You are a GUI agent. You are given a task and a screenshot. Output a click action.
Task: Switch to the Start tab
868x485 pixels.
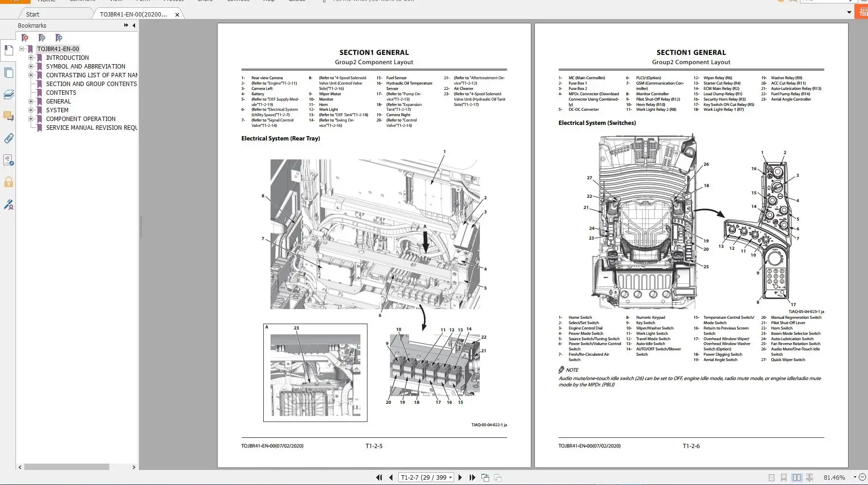coord(33,14)
